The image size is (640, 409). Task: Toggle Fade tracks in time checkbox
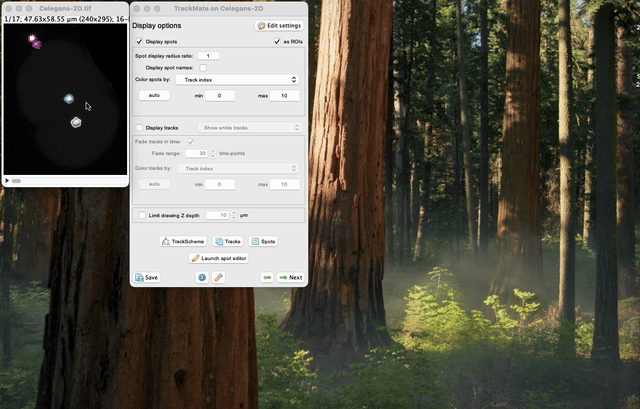click(191, 142)
